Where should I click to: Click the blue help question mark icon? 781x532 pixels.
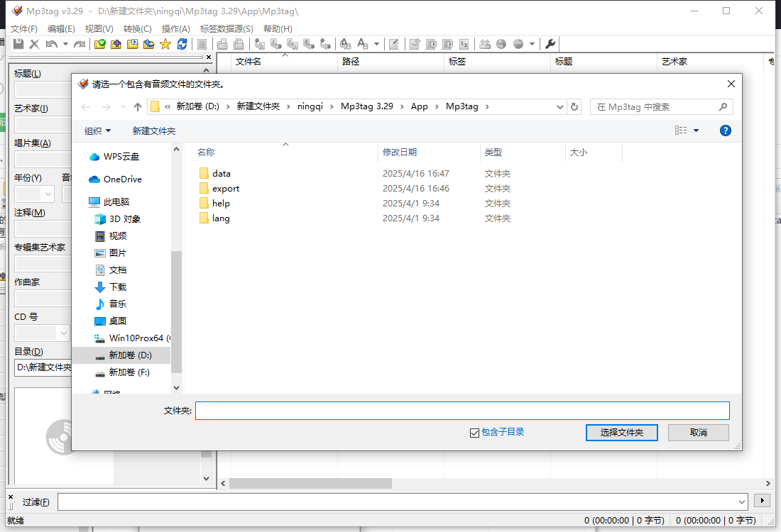[725, 131]
